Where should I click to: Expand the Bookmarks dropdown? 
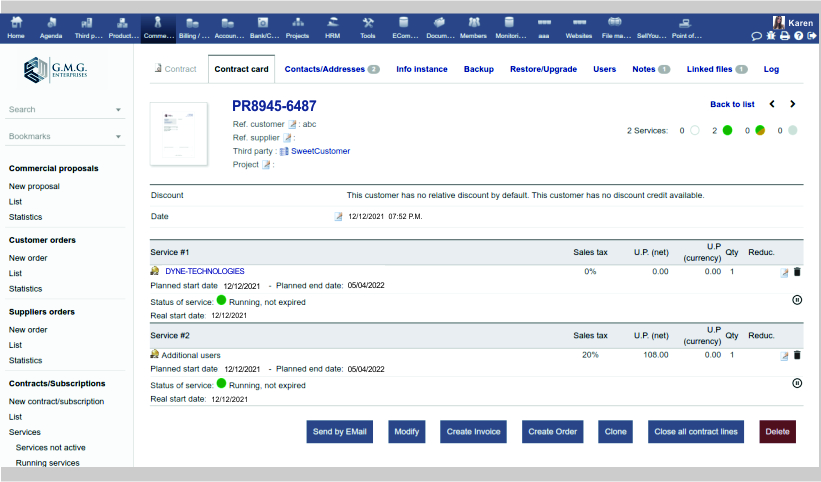(x=118, y=137)
